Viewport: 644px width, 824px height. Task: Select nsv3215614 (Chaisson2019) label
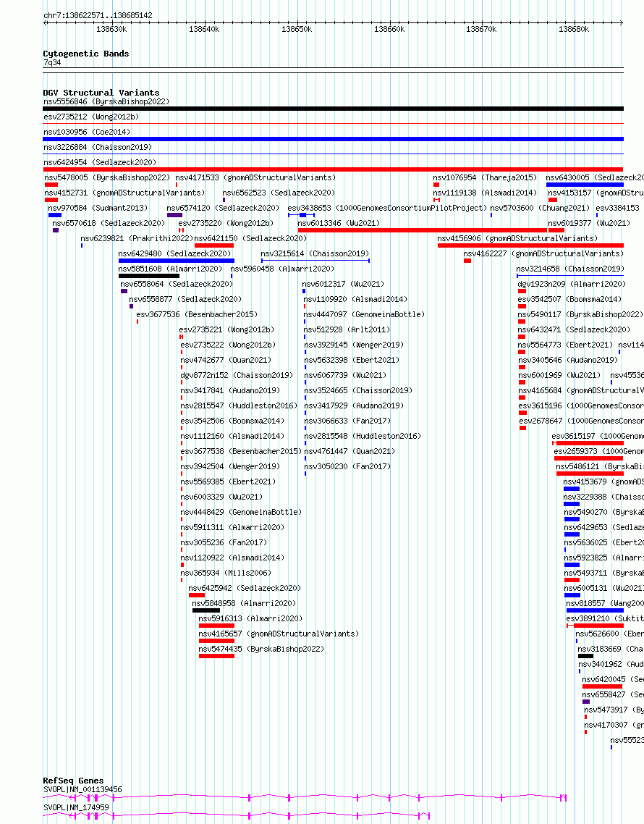tap(315, 254)
